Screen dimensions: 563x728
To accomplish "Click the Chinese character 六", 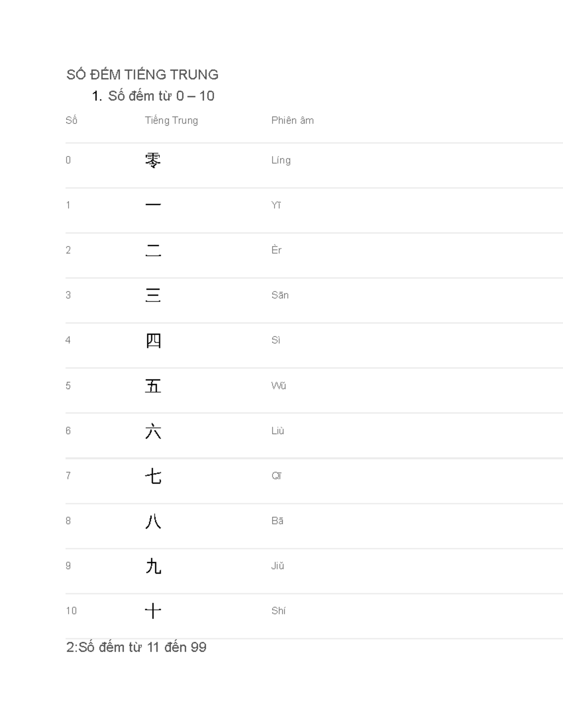I will 153,431.
